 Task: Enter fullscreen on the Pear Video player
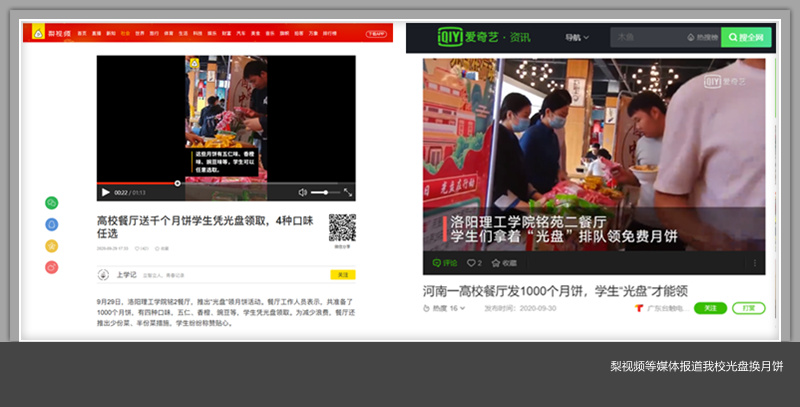coord(348,192)
